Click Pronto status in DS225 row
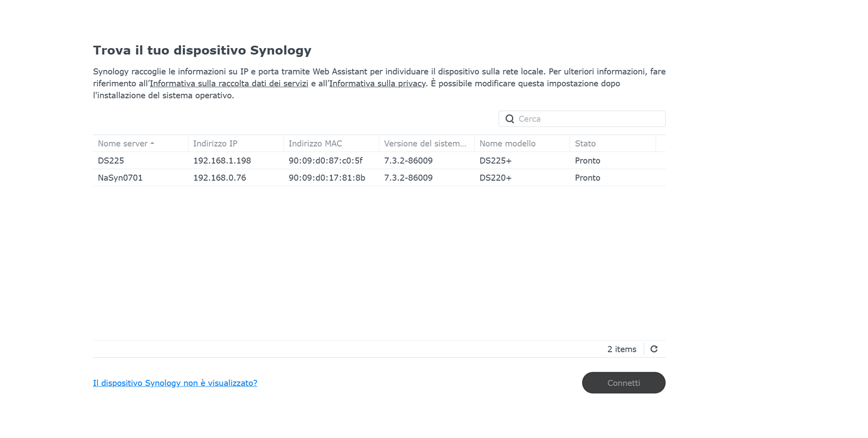 [x=588, y=161]
